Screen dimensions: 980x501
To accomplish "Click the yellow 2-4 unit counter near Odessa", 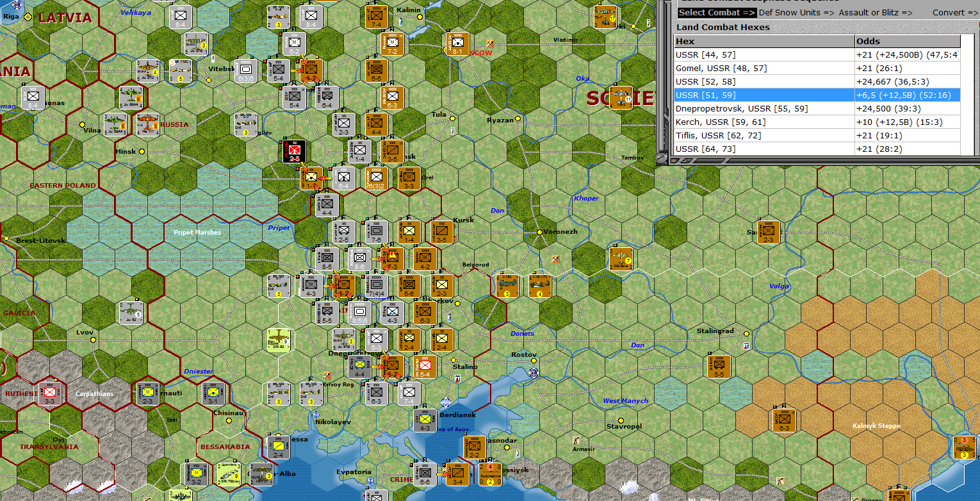I will (280, 448).
